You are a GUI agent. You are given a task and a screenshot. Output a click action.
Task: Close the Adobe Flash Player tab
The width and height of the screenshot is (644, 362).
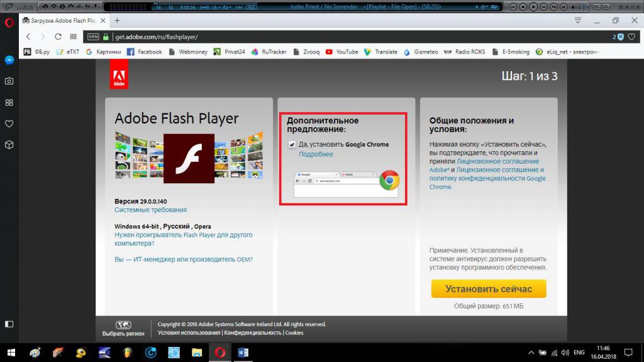[x=103, y=20]
